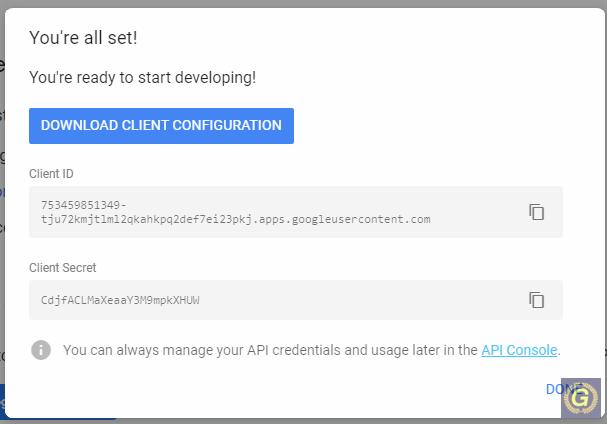The width and height of the screenshot is (607, 424).
Task: Select the Client Secret value field
Action: tap(296, 300)
